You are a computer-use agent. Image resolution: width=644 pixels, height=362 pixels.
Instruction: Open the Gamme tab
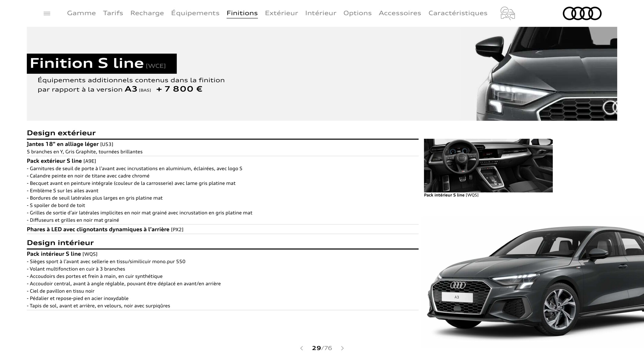(82, 13)
